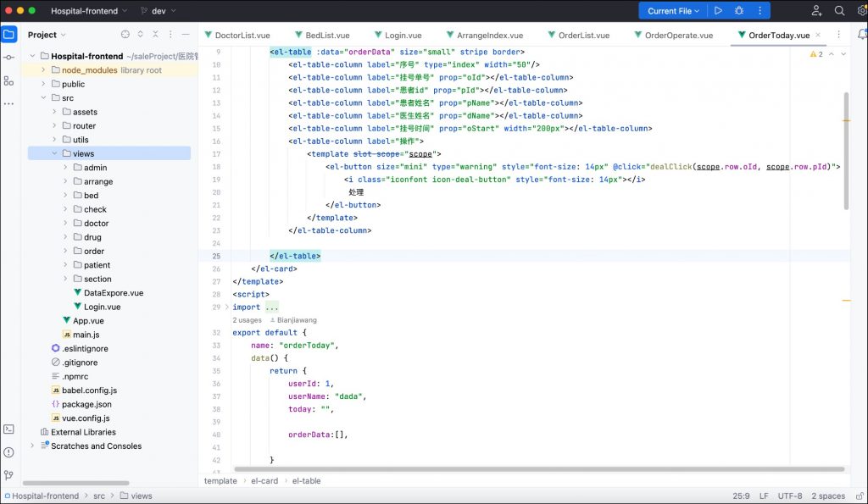Click the editor horizontal scrollbar
This screenshot has width=868, height=504.
pos(539,469)
